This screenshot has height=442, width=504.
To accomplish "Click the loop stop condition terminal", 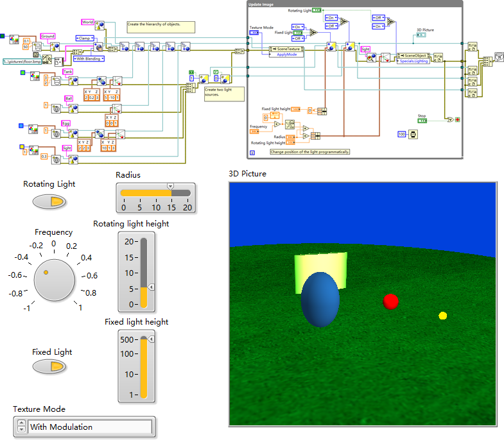I will pyautogui.click(x=456, y=120).
